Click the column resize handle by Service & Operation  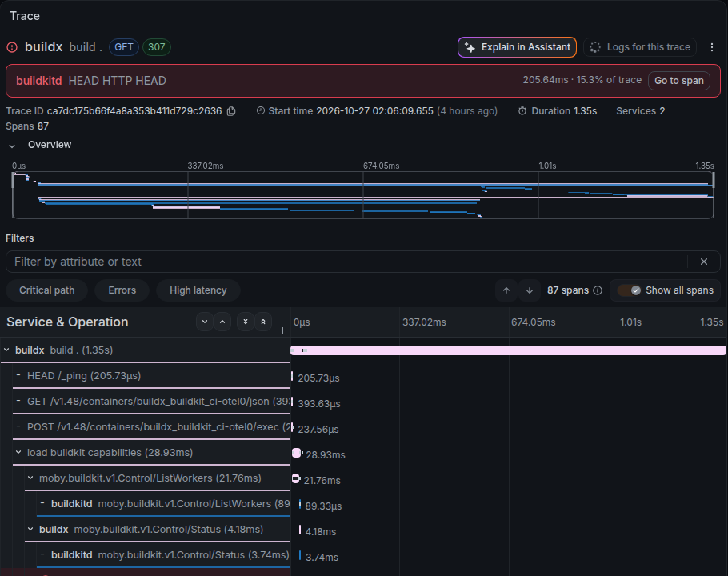coord(284,330)
